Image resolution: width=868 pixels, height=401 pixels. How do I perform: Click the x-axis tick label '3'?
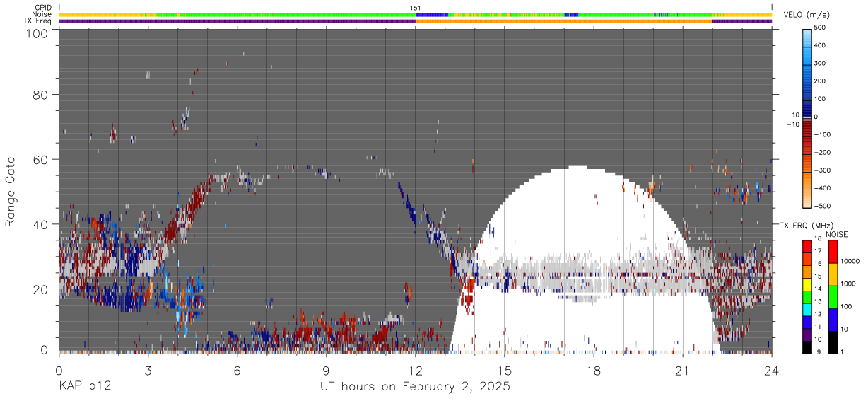click(x=148, y=371)
